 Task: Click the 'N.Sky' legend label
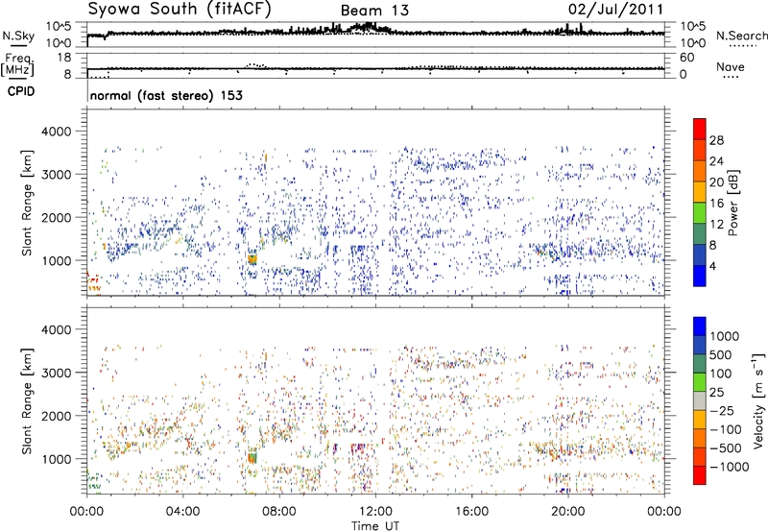[x=18, y=36]
